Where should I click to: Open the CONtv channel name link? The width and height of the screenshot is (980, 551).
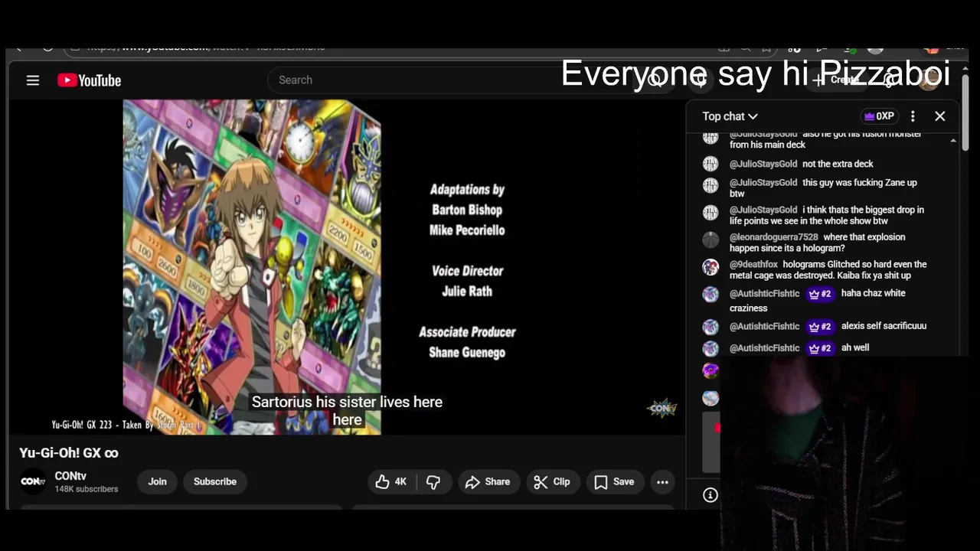70,476
